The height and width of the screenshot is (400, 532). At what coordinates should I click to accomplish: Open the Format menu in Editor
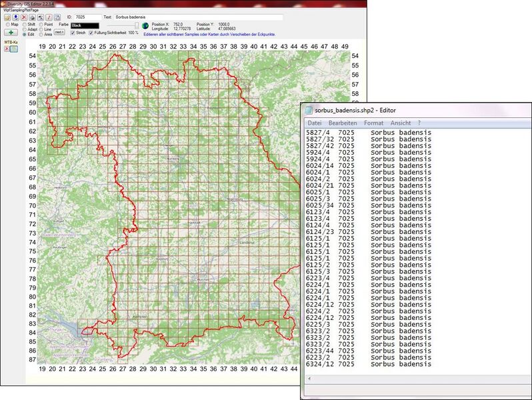[x=373, y=123]
